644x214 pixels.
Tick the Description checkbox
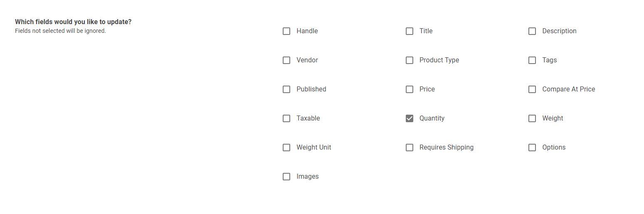(532, 31)
